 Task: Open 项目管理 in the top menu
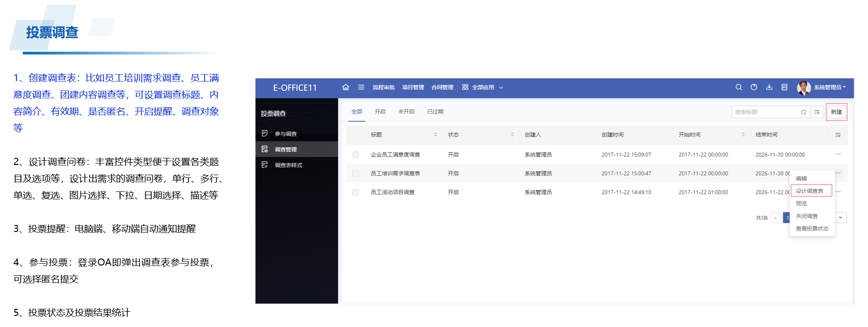click(413, 88)
